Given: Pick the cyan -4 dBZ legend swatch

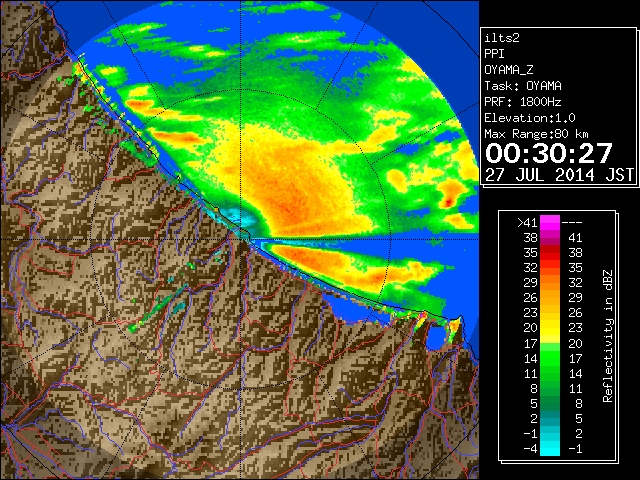Looking at the screenshot, I should click(x=550, y=449).
